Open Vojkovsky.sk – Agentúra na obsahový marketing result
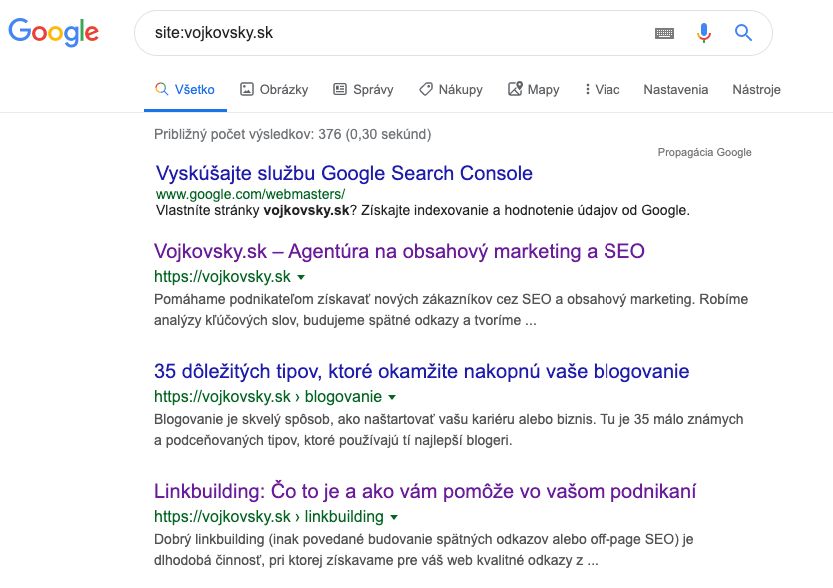This screenshot has width=833, height=588. [x=399, y=251]
